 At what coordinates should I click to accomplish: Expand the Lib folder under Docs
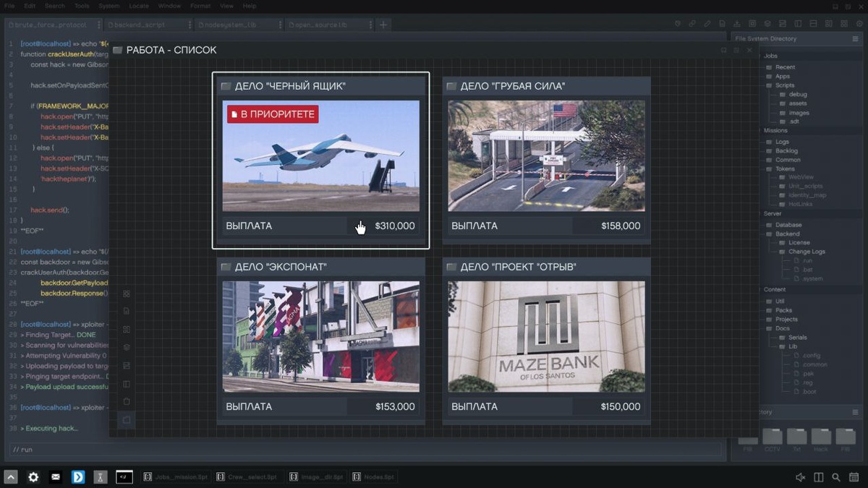point(787,346)
